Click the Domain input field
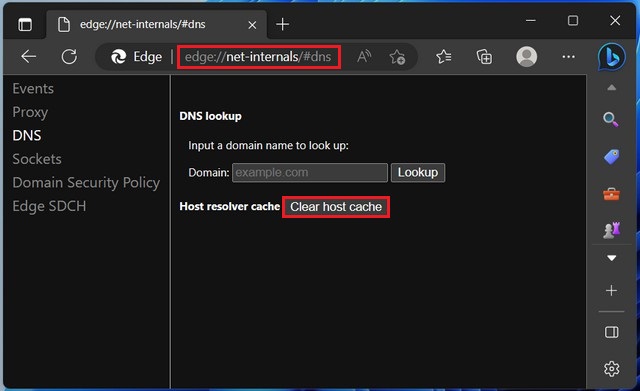The image size is (640, 391). coord(310,173)
